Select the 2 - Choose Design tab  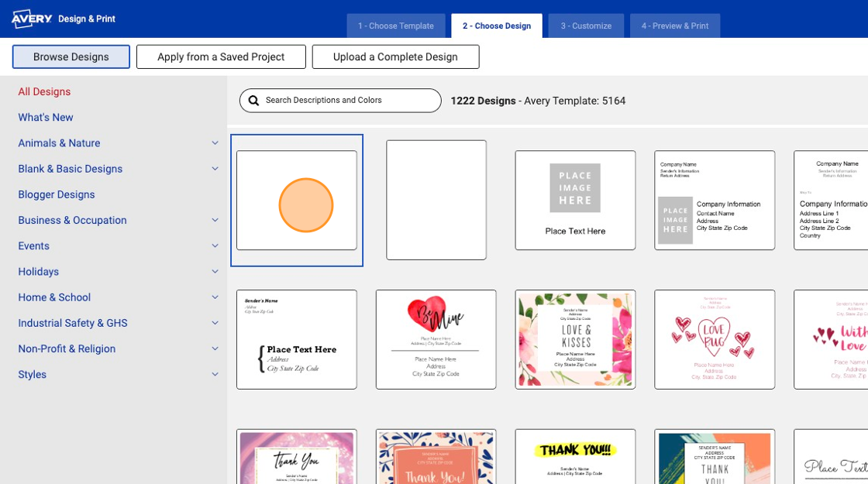[497, 26]
